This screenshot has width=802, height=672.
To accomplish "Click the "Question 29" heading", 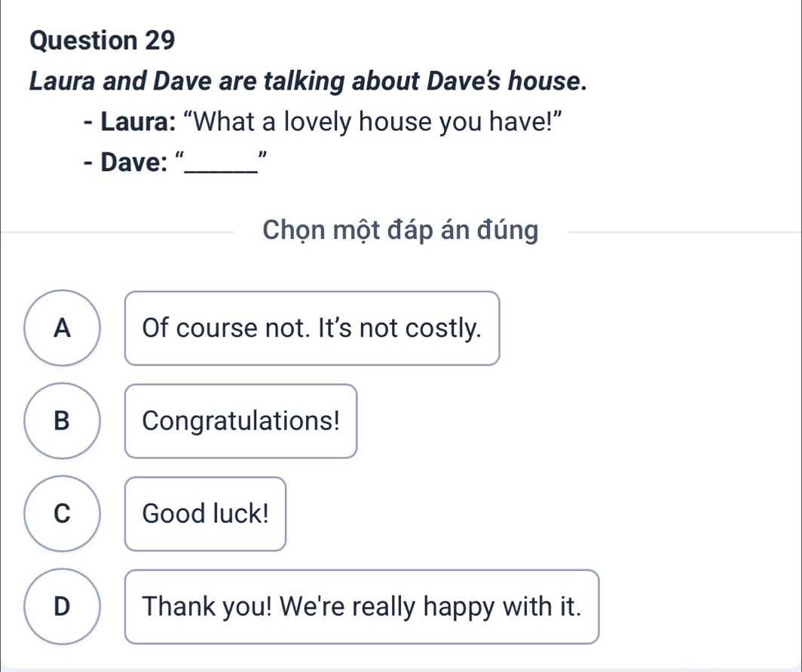I will (x=103, y=41).
